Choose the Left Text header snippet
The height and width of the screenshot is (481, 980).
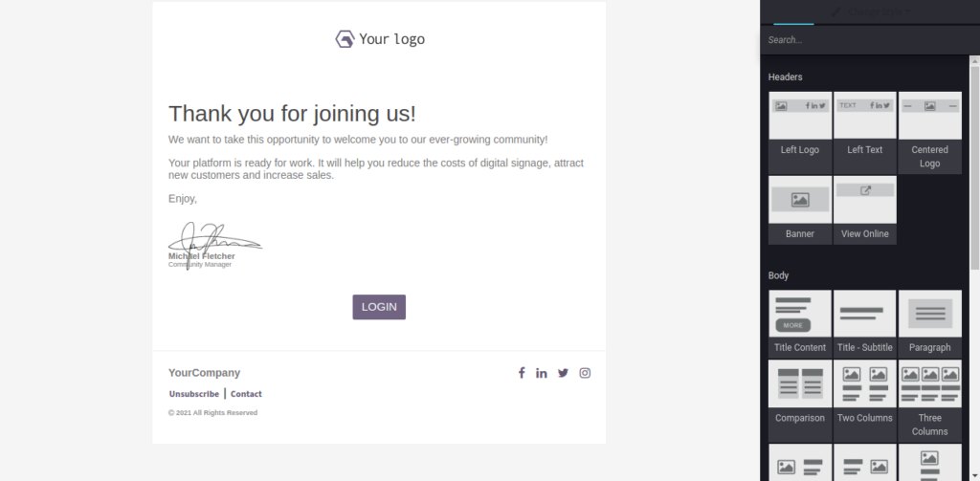click(x=865, y=132)
